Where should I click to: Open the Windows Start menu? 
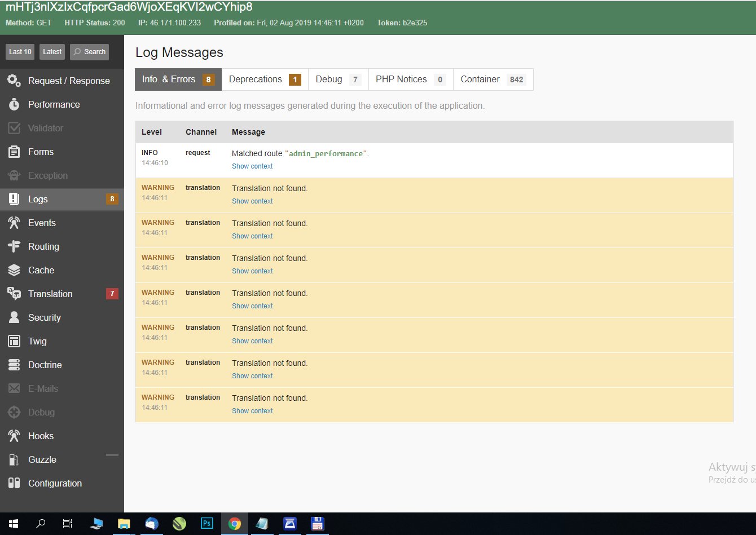pos(13,524)
